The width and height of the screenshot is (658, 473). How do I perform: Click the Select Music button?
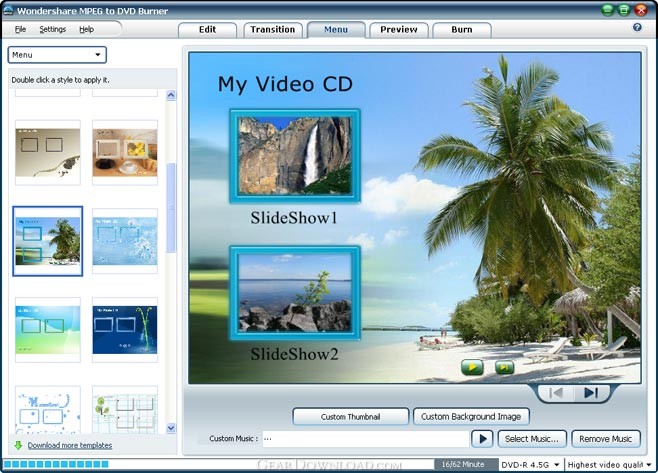click(532, 439)
